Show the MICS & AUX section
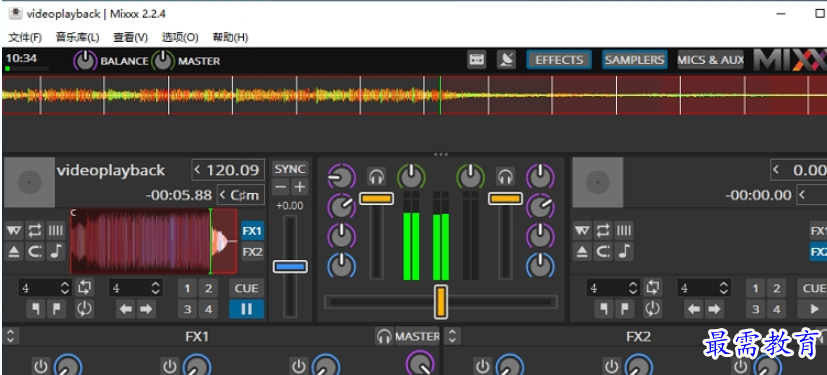Image resolution: width=827 pixels, height=375 pixels. click(710, 60)
